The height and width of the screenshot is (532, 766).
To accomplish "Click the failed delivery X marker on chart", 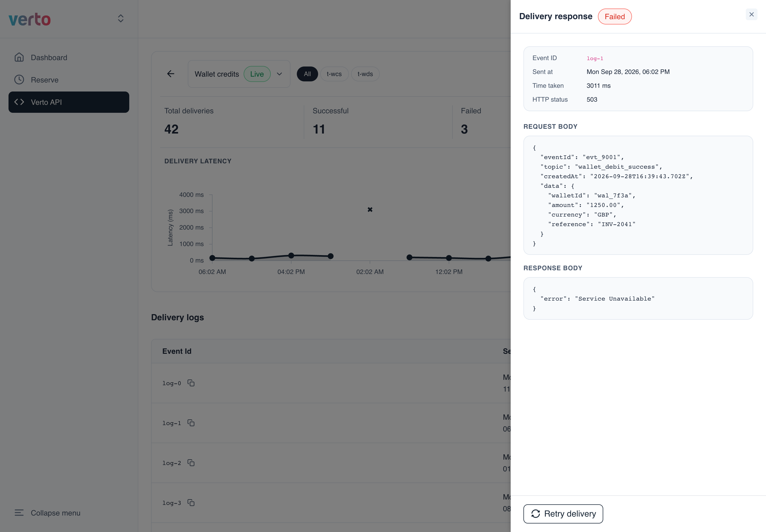I will [370, 210].
